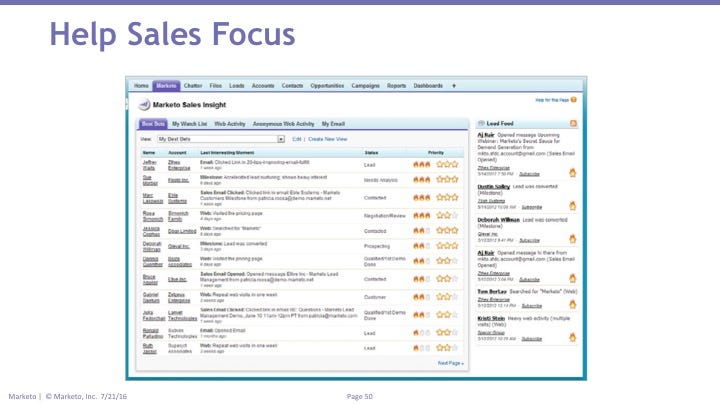Image resolution: width=720 pixels, height=405 pixels.
Task: Click the priority stars in the Prospecting row
Action: click(447, 246)
